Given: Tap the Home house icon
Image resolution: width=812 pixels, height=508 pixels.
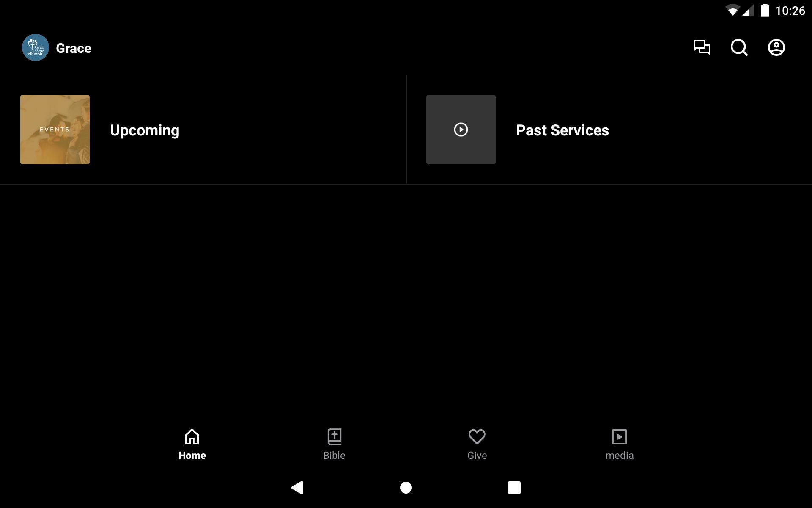Looking at the screenshot, I should coord(192,436).
